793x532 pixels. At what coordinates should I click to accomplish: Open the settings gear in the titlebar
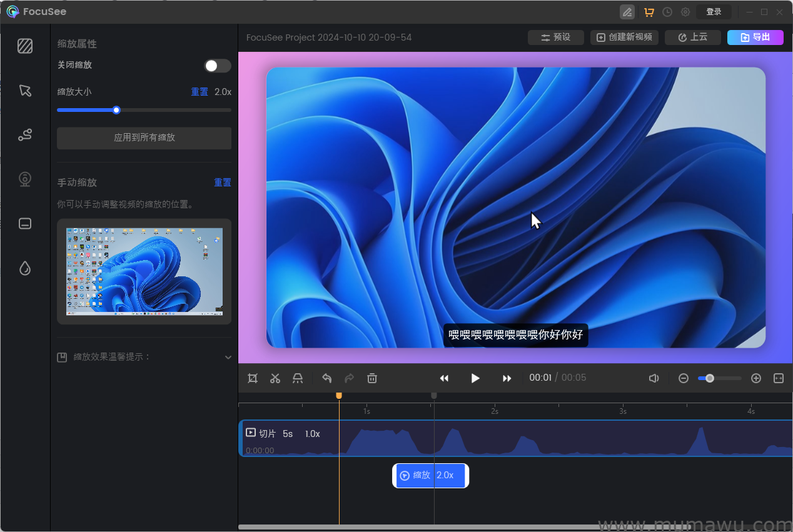point(685,12)
